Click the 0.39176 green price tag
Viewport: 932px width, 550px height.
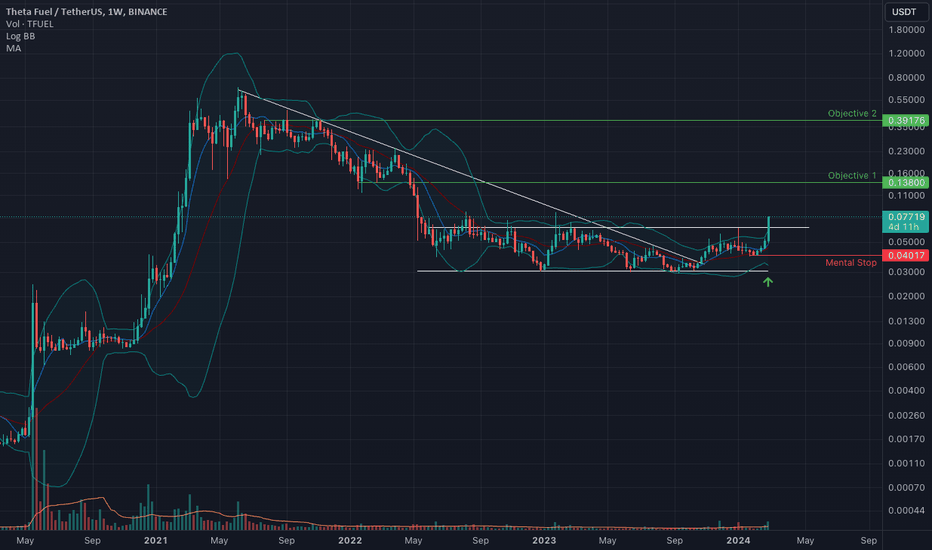906,121
